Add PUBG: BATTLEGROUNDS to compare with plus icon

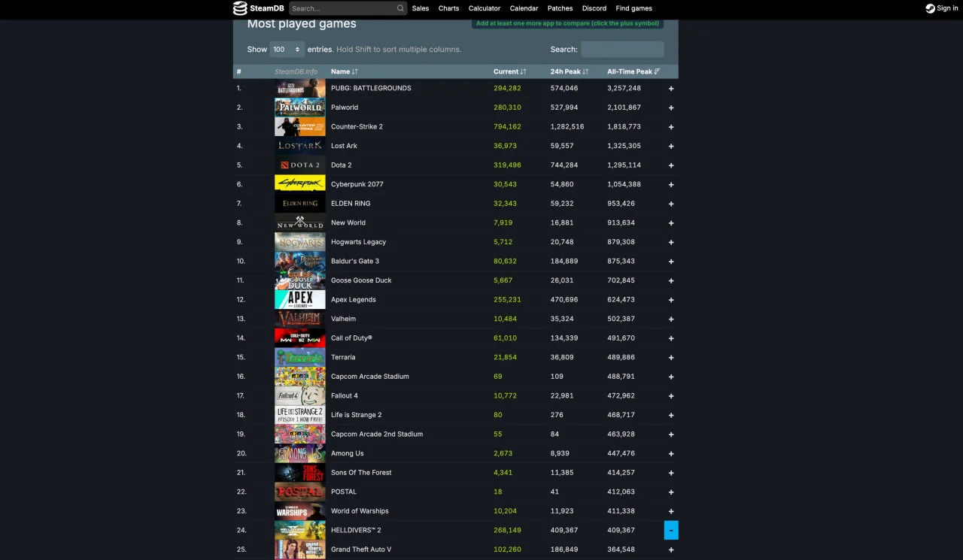[x=671, y=89]
